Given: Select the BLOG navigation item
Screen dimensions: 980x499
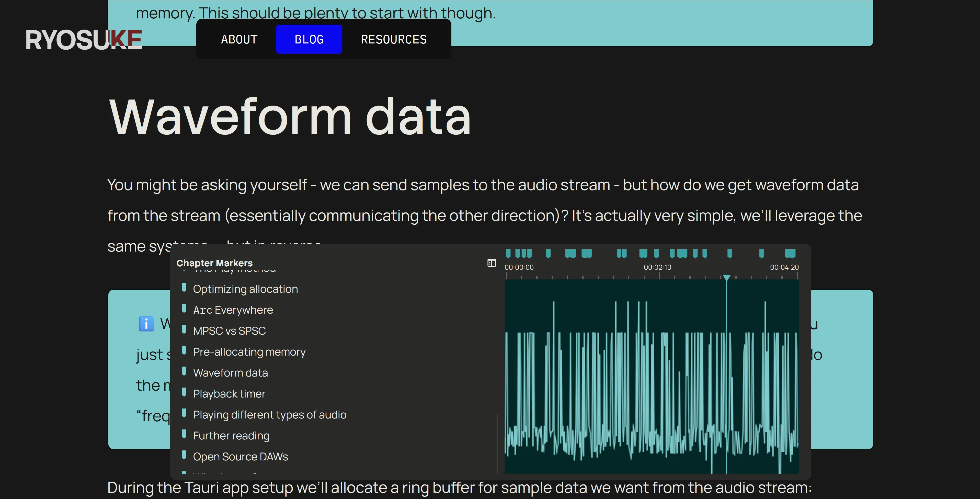Looking at the screenshot, I should click(309, 39).
